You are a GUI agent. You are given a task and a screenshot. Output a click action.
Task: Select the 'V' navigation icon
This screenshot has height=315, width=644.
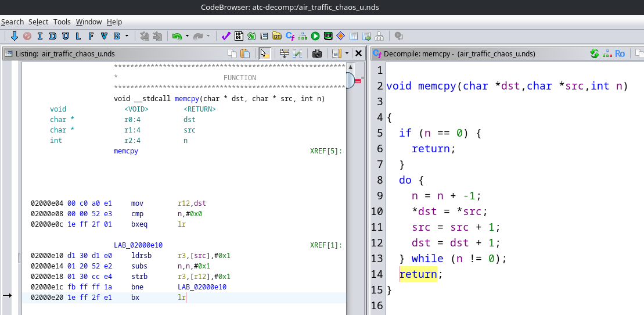tap(104, 36)
